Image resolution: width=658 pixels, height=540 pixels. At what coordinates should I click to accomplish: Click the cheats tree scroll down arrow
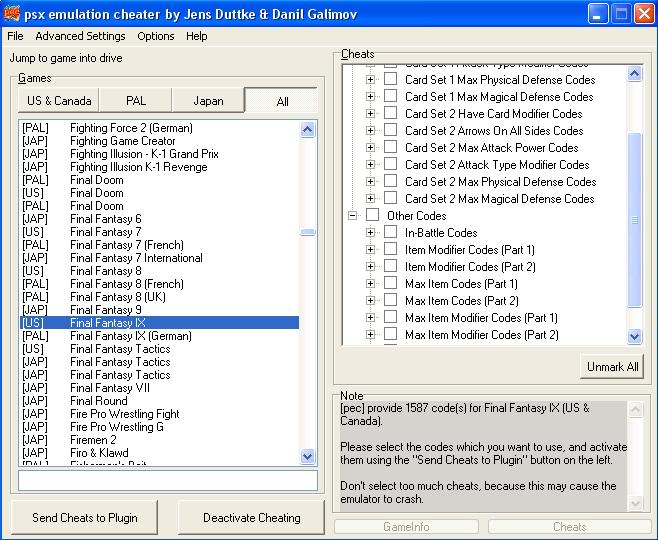(x=634, y=336)
